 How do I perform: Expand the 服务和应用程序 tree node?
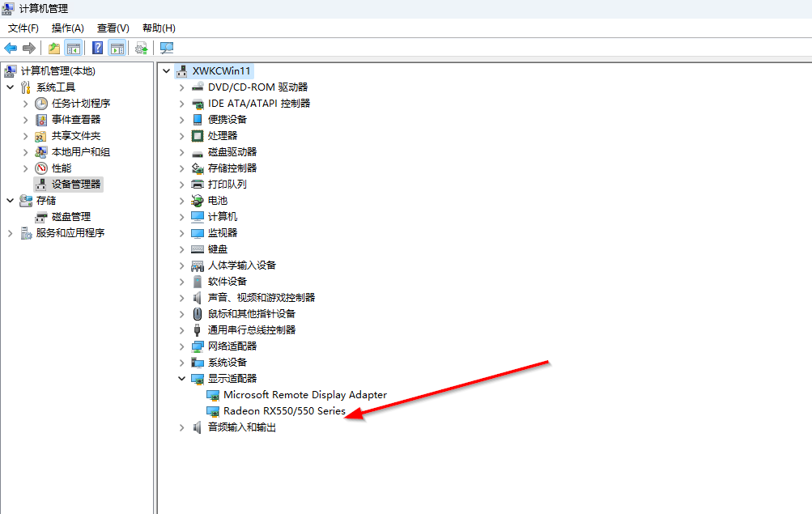click(x=11, y=233)
